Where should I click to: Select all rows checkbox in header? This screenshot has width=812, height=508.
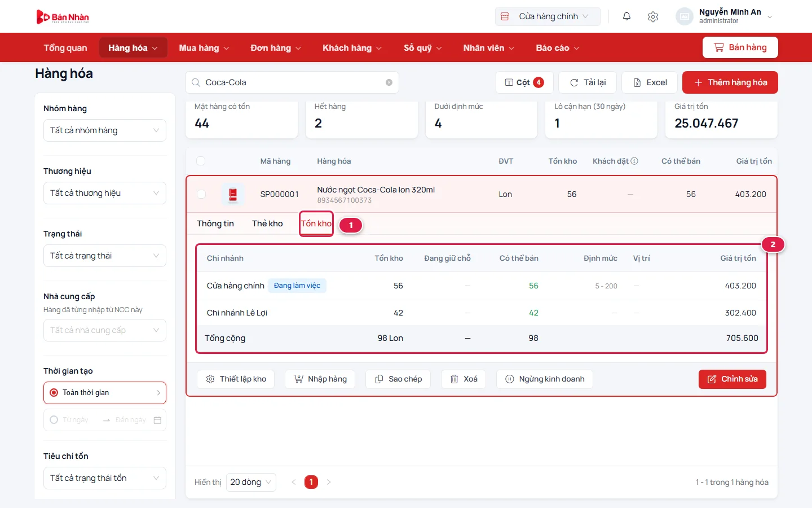tap(201, 161)
